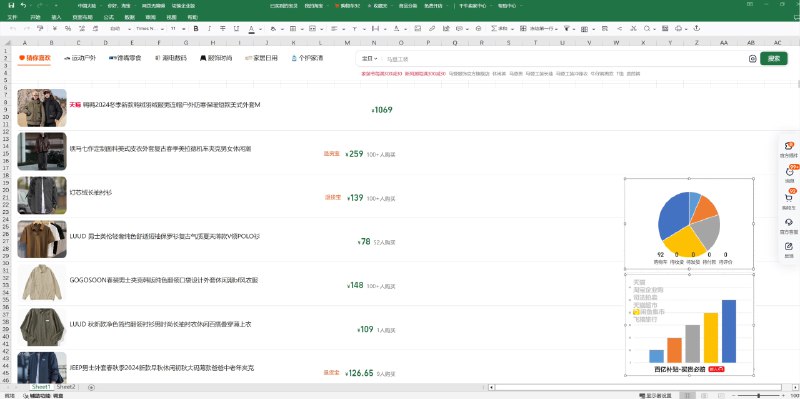Click the merge cells icon

(x=312, y=29)
